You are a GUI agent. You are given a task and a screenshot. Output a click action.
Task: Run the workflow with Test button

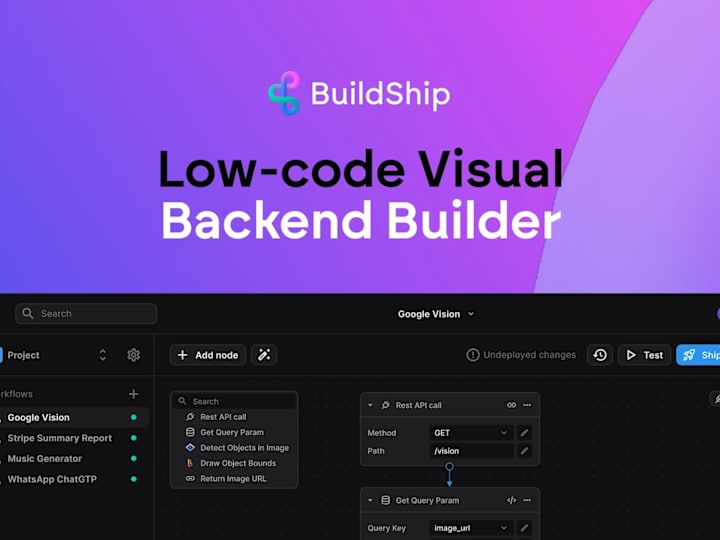click(x=644, y=355)
